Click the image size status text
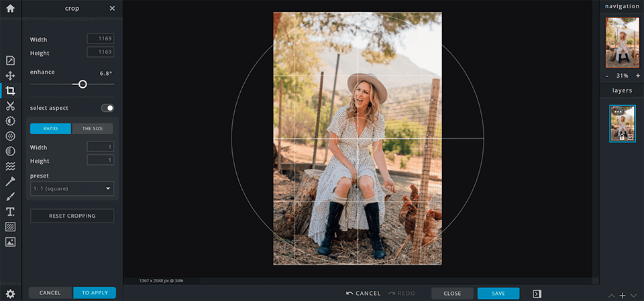 coord(161,281)
